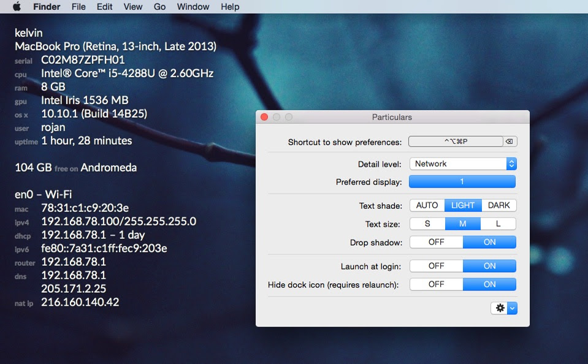Clear the shortcut with the delete icon
Image resolution: width=588 pixels, height=364 pixels.
click(x=510, y=142)
